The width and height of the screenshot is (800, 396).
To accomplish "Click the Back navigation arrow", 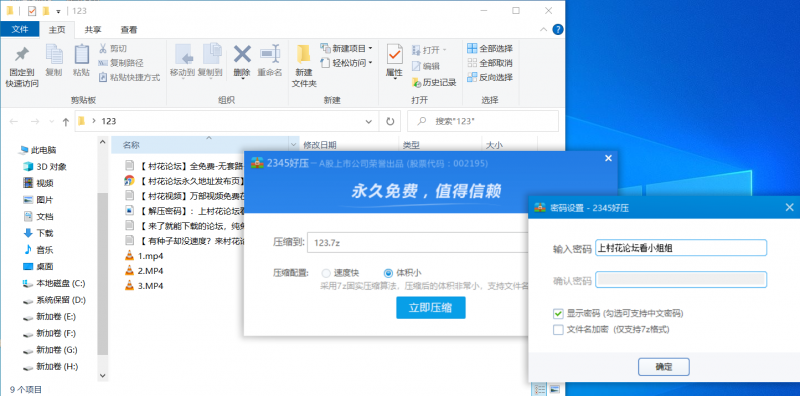I will click(14, 121).
